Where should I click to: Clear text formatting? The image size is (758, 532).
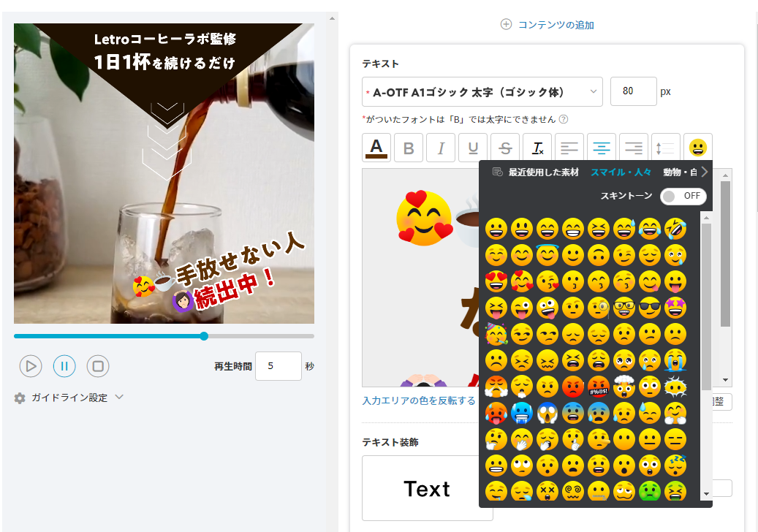tap(537, 148)
